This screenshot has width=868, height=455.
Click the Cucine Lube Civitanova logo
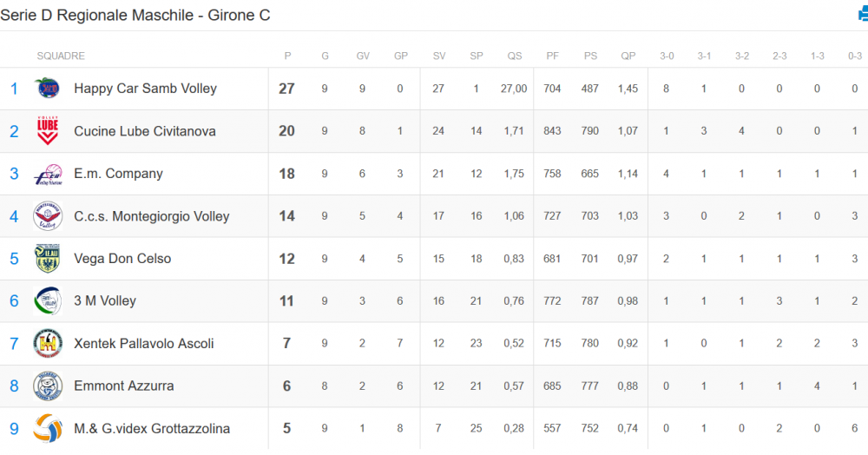point(47,131)
